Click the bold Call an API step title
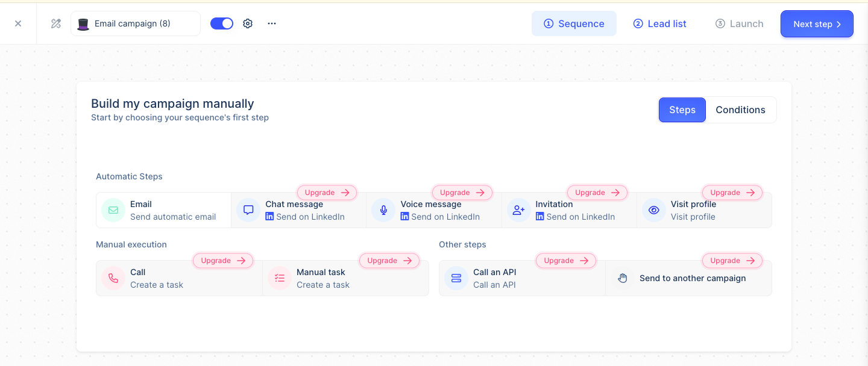Viewport: 868px width, 366px height. click(x=495, y=272)
